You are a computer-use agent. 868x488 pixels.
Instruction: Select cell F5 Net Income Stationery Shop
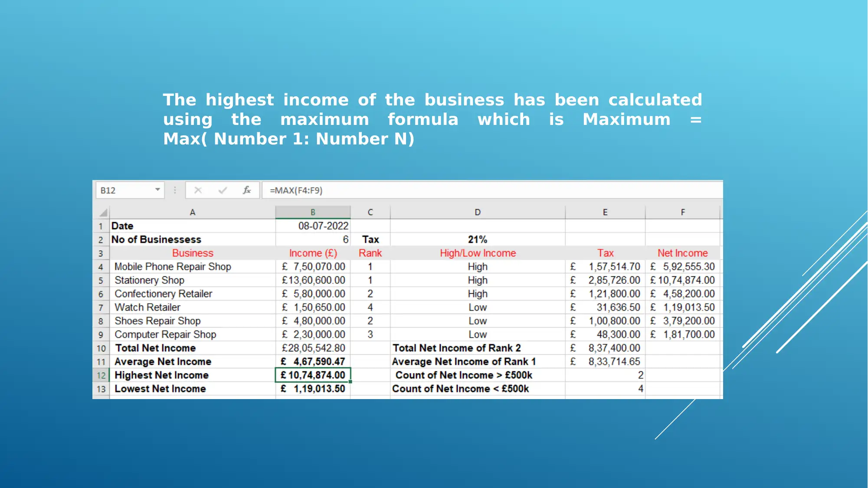point(682,280)
